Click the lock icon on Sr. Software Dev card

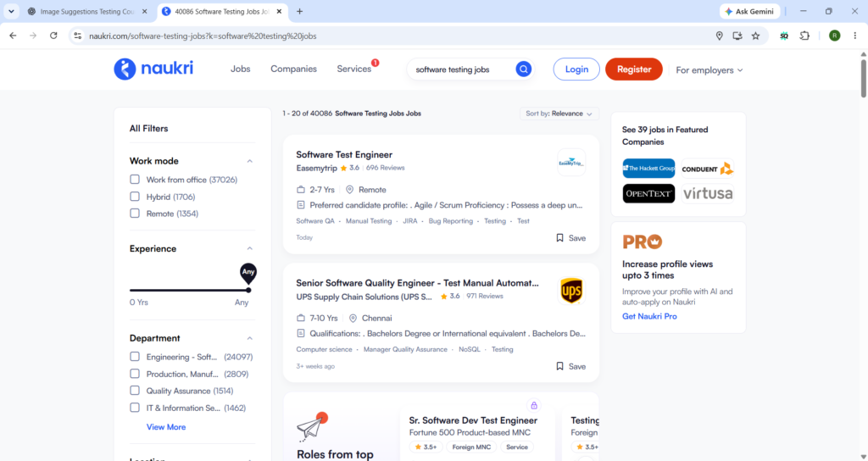[534, 406]
